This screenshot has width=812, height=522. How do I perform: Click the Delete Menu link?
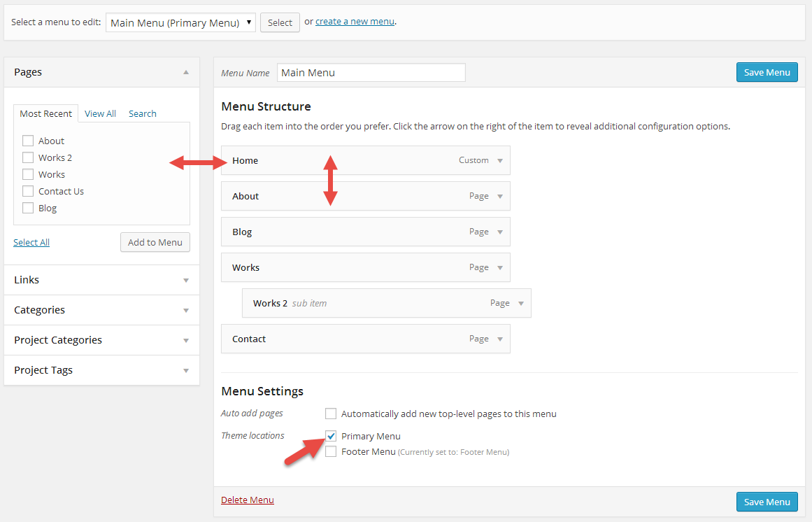(248, 500)
